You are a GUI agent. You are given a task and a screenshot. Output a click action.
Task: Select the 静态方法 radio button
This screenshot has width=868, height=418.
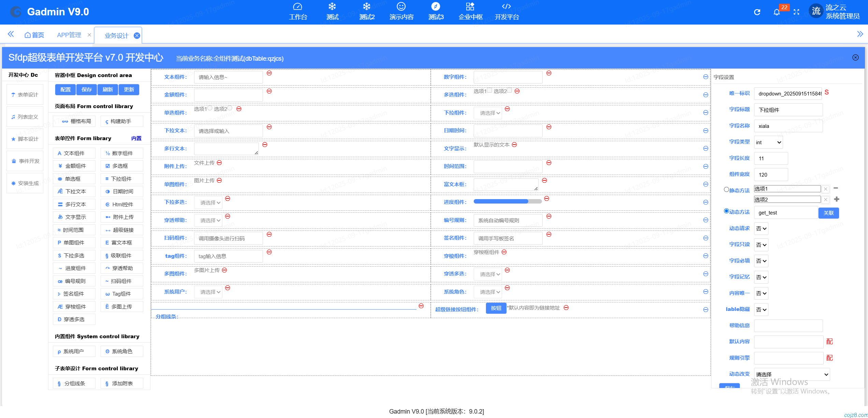pos(726,190)
